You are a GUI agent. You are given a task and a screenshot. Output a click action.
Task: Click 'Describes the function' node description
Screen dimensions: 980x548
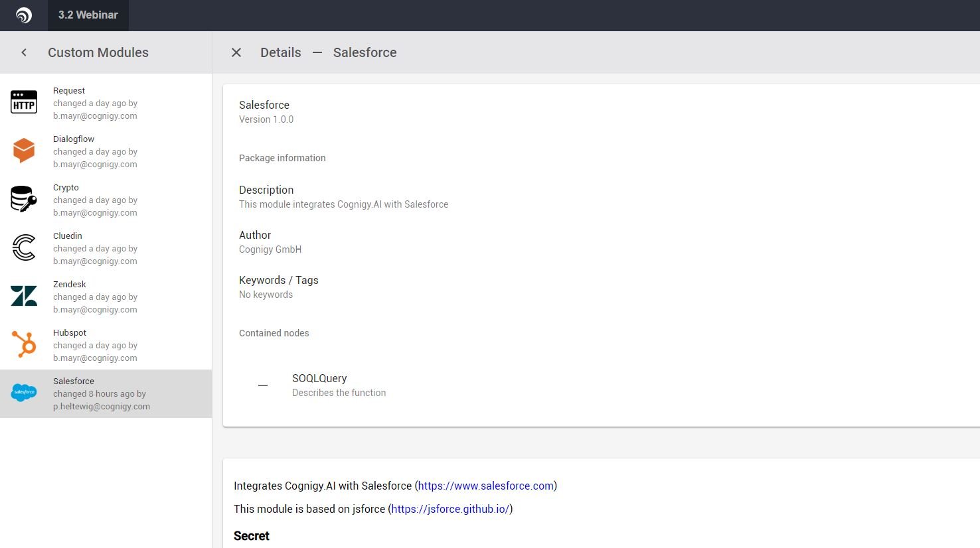pyautogui.click(x=339, y=393)
